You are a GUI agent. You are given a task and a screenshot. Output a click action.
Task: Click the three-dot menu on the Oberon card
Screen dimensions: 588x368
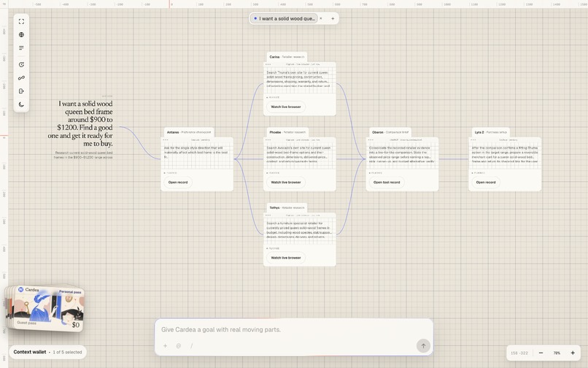pos(371,139)
